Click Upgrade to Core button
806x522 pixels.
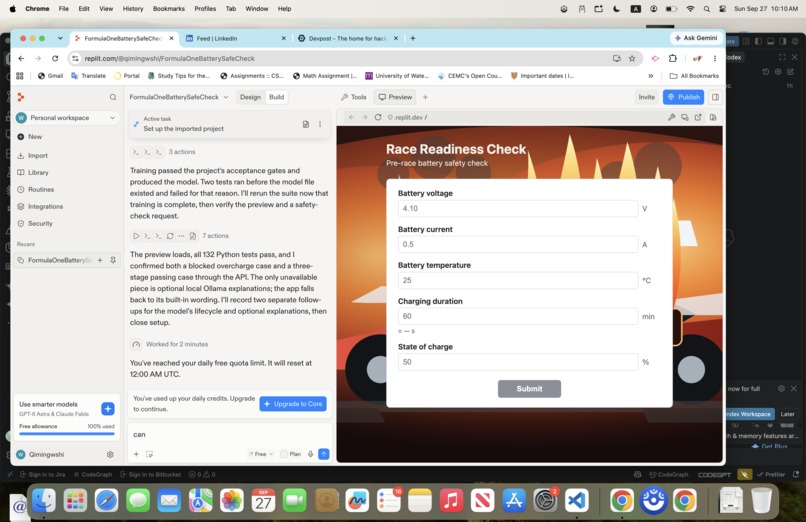[292, 403]
